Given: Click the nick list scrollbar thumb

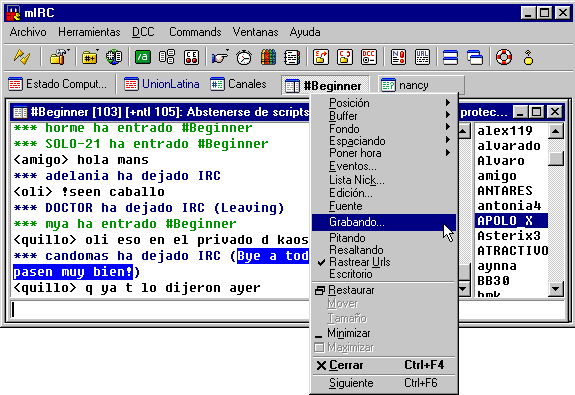Looking at the screenshot, I should coord(556,159).
